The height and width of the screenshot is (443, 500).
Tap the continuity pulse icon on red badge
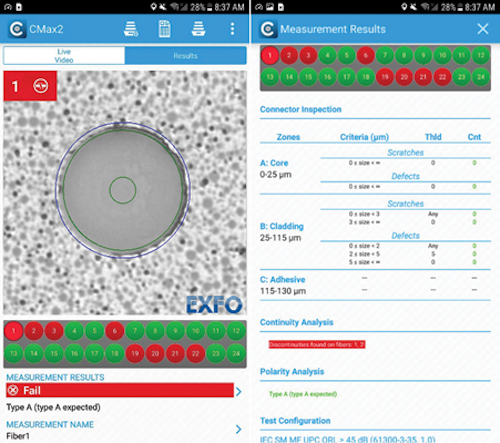41,86
